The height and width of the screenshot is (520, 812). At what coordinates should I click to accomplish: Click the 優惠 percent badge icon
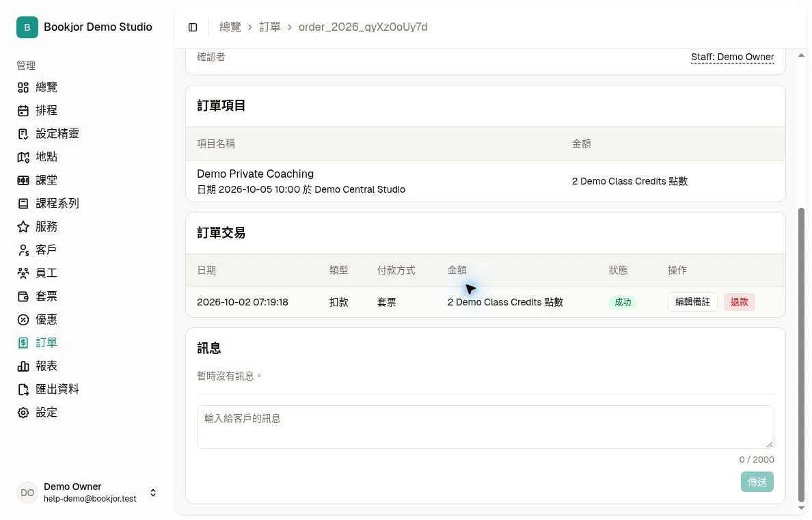23,320
